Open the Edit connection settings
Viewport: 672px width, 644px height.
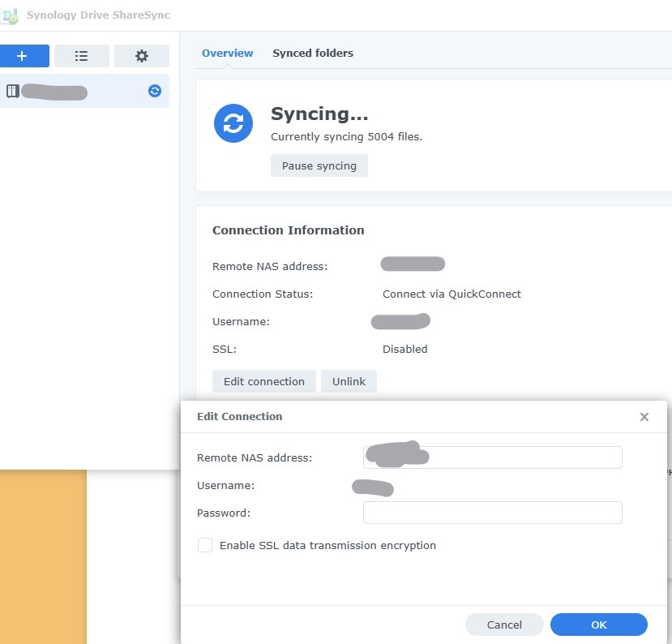pos(263,381)
